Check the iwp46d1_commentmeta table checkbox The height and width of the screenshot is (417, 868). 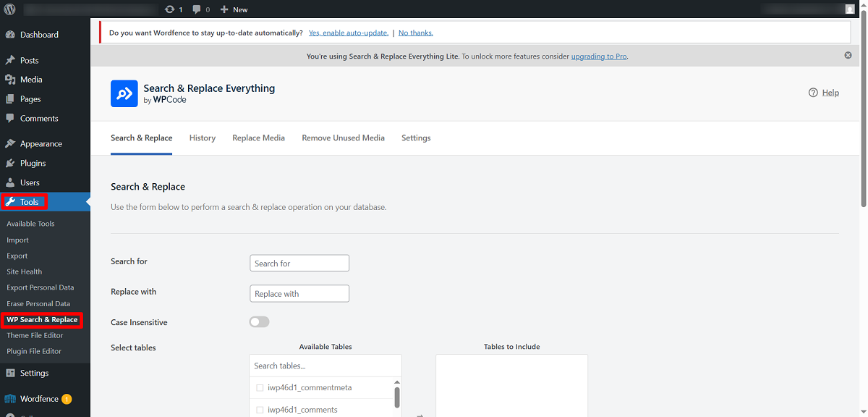coord(260,387)
